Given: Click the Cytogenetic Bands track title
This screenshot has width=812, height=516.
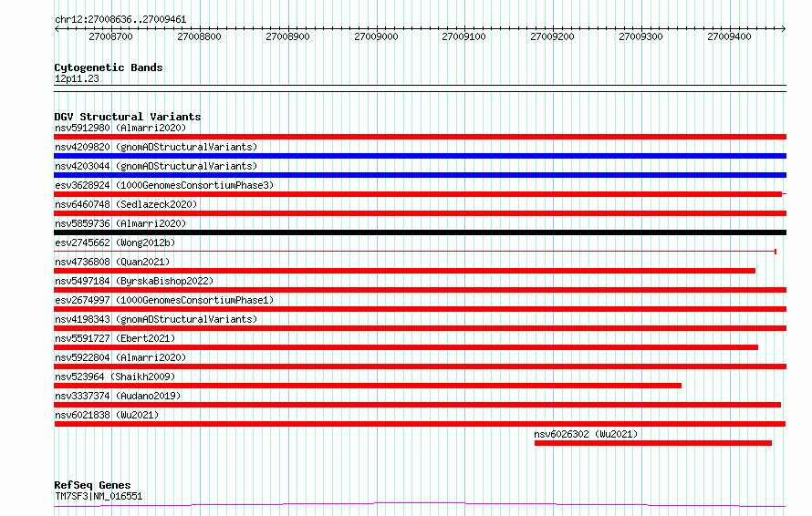Looking at the screenshot, I should (x=109, y=67).
